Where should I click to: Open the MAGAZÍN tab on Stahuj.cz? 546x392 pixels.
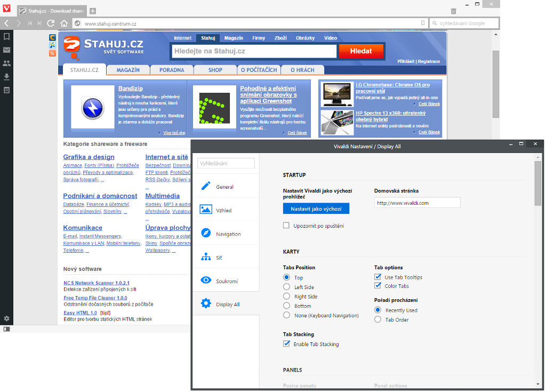[128, 70]
